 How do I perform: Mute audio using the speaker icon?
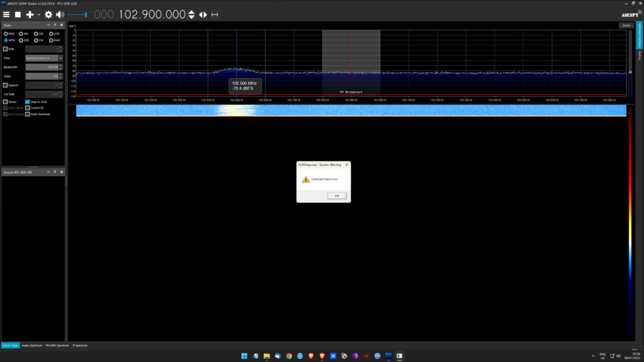60,14
